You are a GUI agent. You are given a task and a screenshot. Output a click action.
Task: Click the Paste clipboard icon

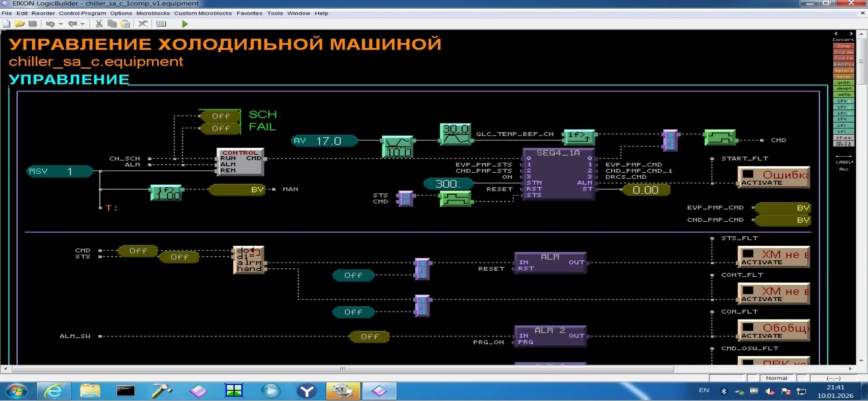pos(126,24)
